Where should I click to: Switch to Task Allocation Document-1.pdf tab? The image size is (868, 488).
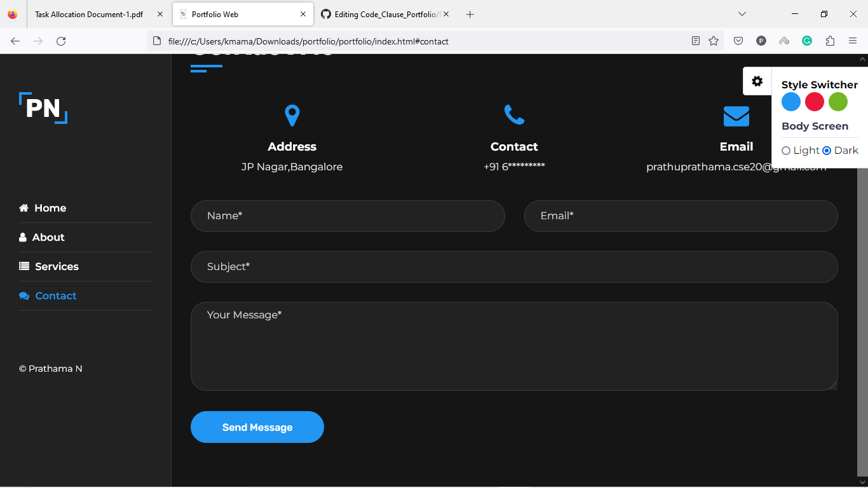[x=89, y=14]
